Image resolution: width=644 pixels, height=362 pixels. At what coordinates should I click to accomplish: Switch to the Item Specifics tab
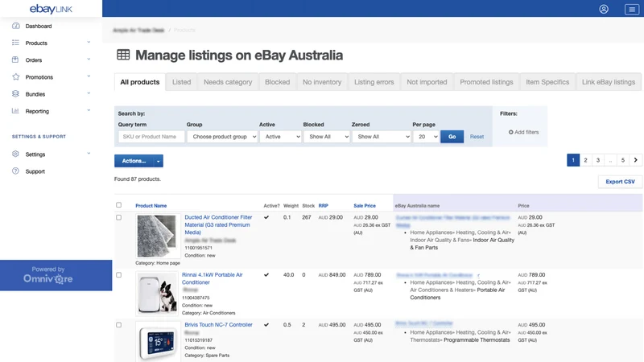click(x=547, y=82)
